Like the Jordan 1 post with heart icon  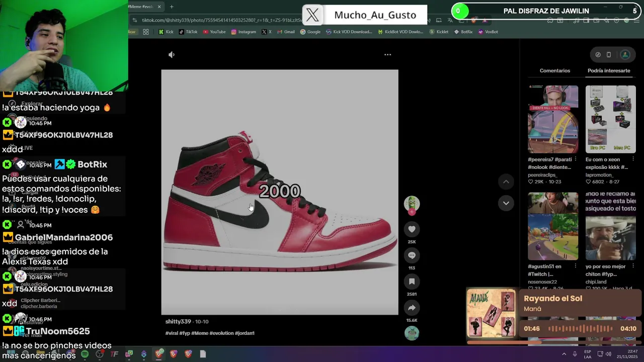412,229
